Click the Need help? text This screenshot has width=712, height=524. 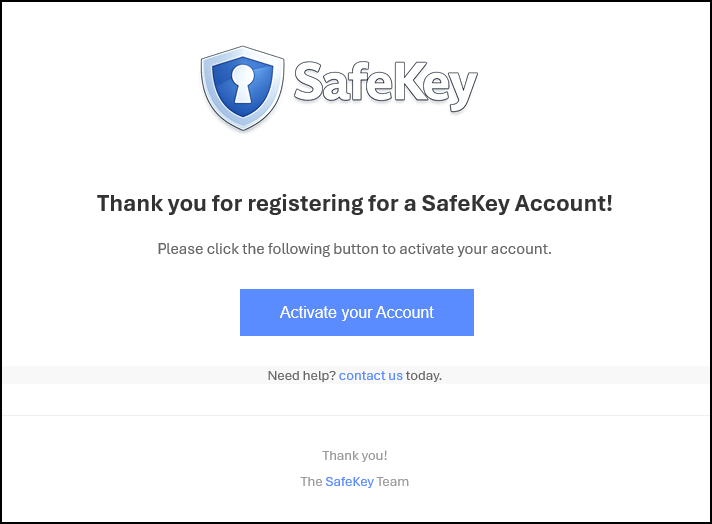pyautogui.click(x=301, y=376)
